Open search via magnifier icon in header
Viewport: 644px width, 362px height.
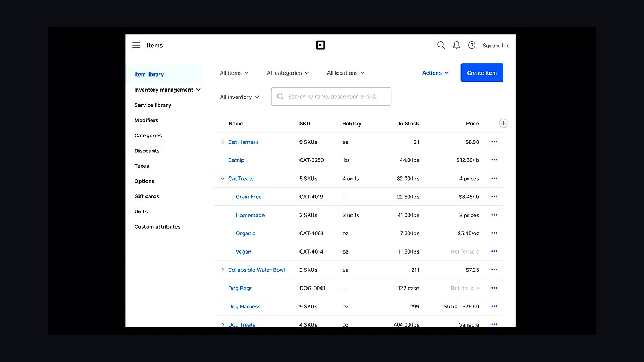[x=441, y=45]
